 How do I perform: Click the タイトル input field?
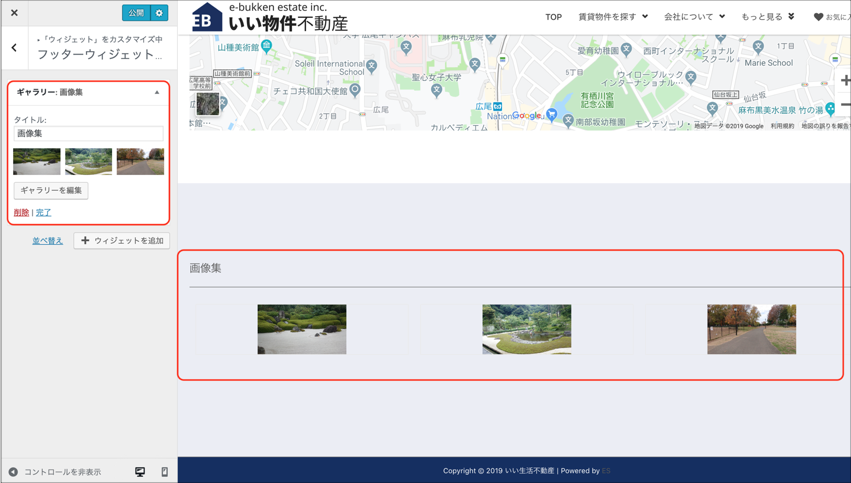(x=88, y=133)
